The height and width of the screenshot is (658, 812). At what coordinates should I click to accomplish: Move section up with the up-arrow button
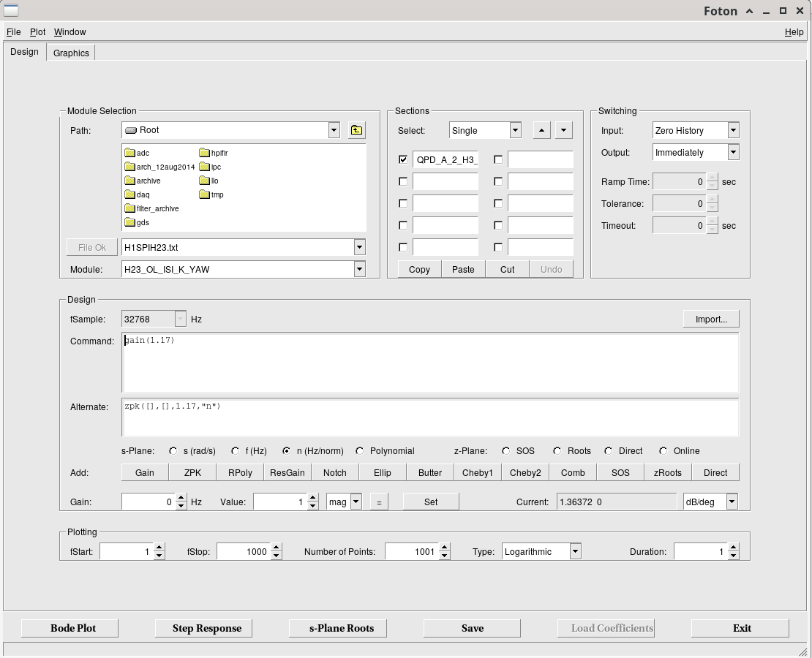point(541,130)
